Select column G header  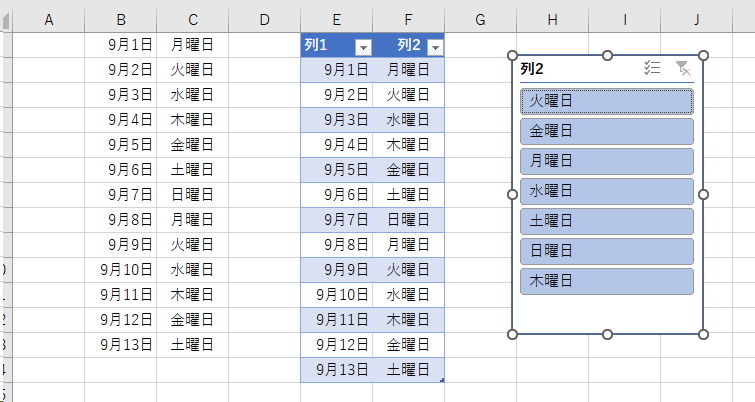pyautogui.click(x=480, y=19)
